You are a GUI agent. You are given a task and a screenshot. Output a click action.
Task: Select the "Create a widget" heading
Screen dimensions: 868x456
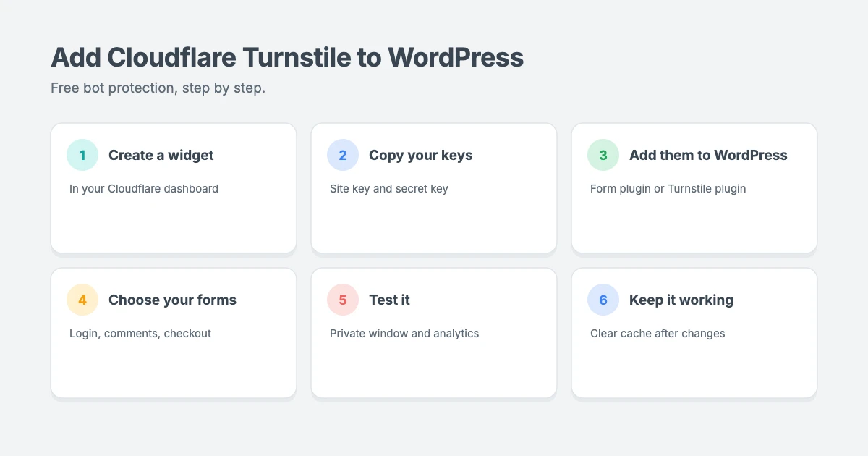tap(161, 155)
